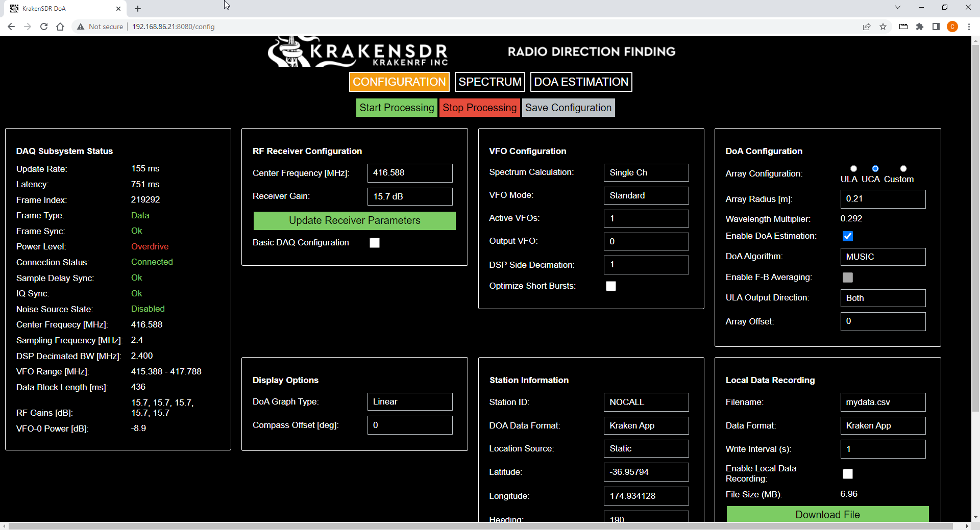This screenshot has width=980, height=530.
Task: Open Receiver Gain dropdown
Action: (x=410, y=196)
